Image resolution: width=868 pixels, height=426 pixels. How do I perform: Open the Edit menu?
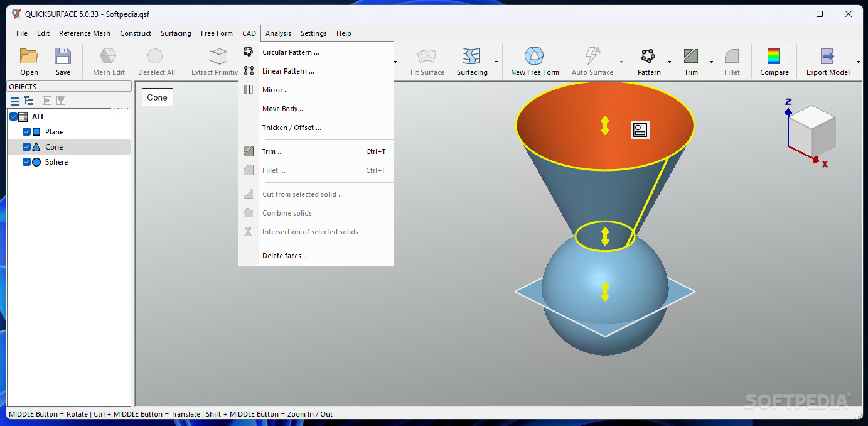[x=43, y=33]
